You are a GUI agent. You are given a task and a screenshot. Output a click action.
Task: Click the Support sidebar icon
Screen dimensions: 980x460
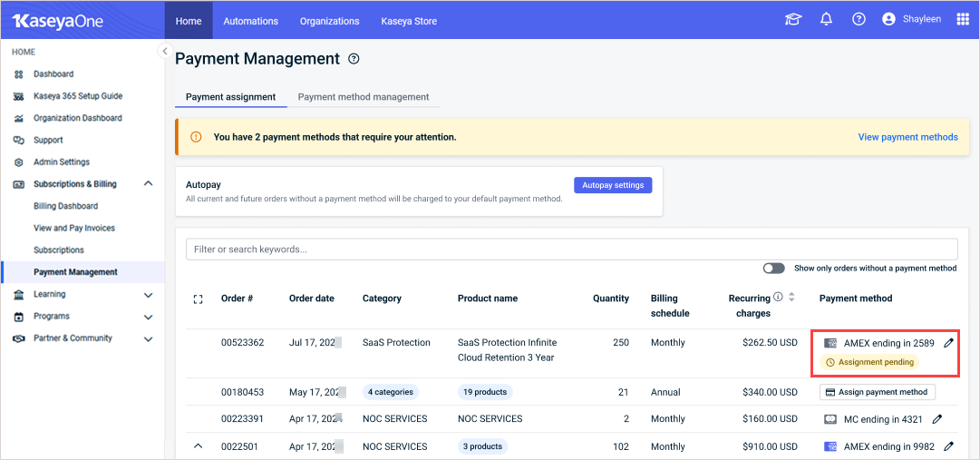coord(19,141)
